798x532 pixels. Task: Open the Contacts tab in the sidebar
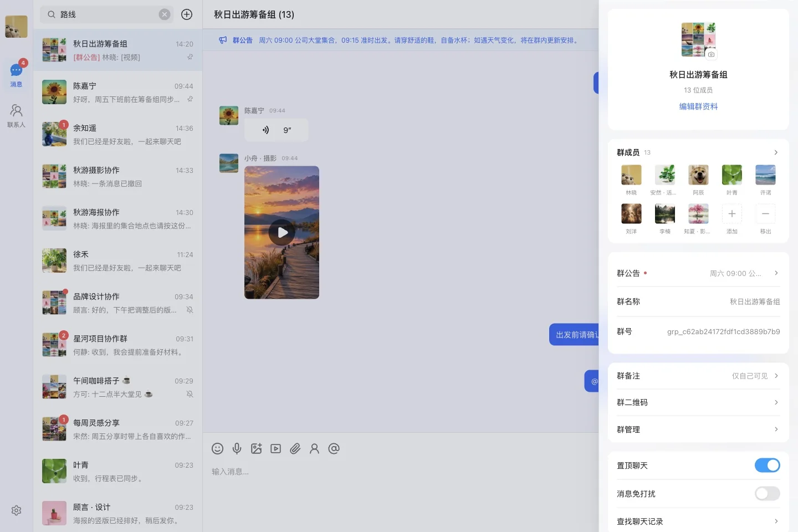click(x=16, y=116)
